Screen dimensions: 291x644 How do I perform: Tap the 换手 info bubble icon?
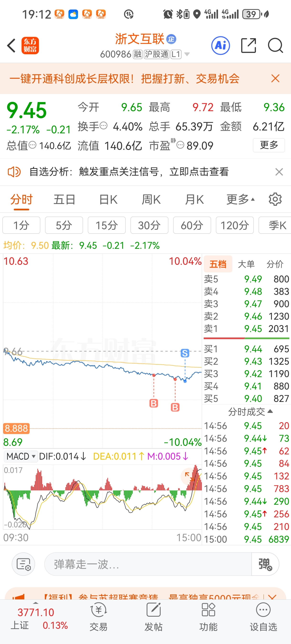[x=104, y=125]
